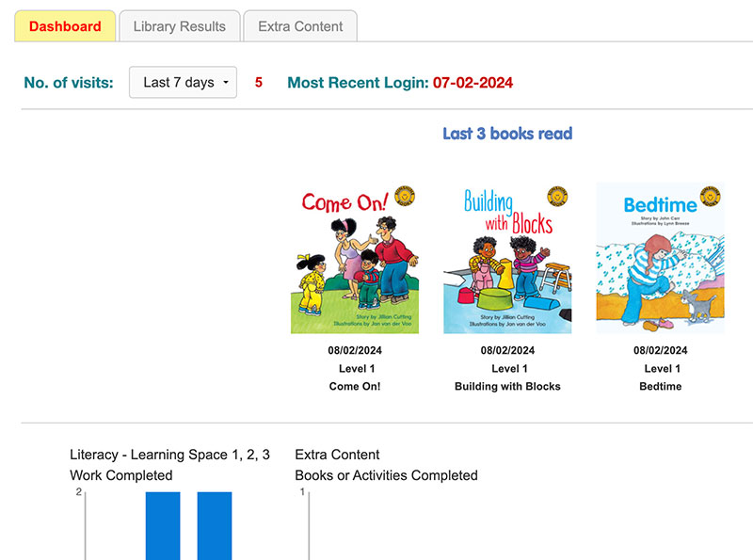Click the 'Last 3 books read' heading

click(507, 134)
